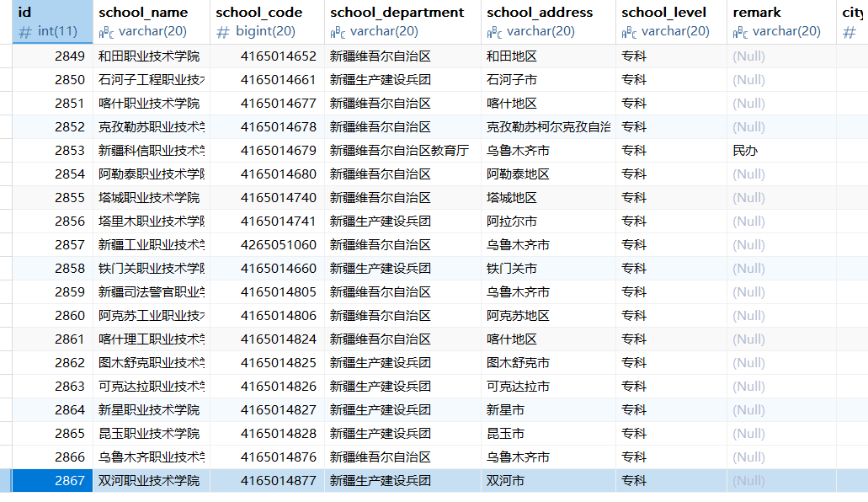This screenshot has width=868, height=502.
Task: Select school code 4165014876
Action: click(x=268, y=457)
